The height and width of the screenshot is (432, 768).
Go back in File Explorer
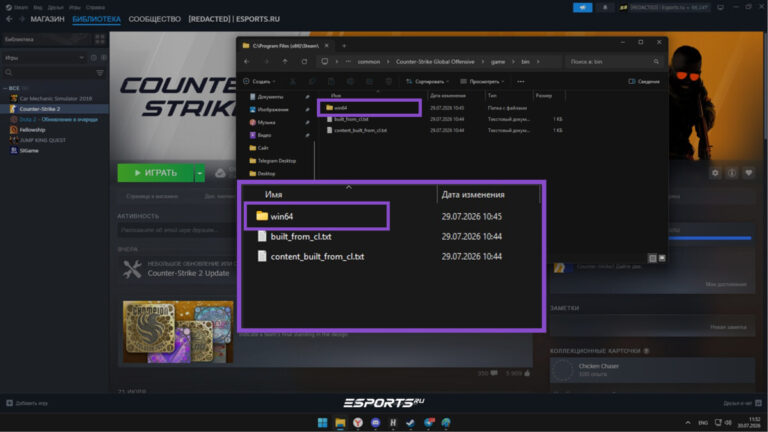click(x=247, y=62)
